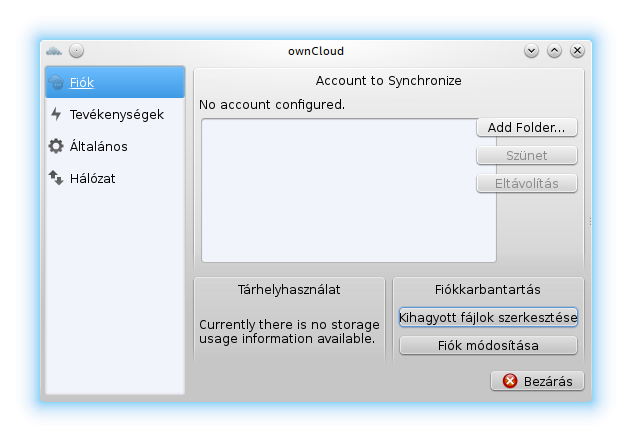The height and width of the screenshot is (442, 632).
Task: Click the 'Fiókkarbantartás' heading
Action: (x=488, y=290)
